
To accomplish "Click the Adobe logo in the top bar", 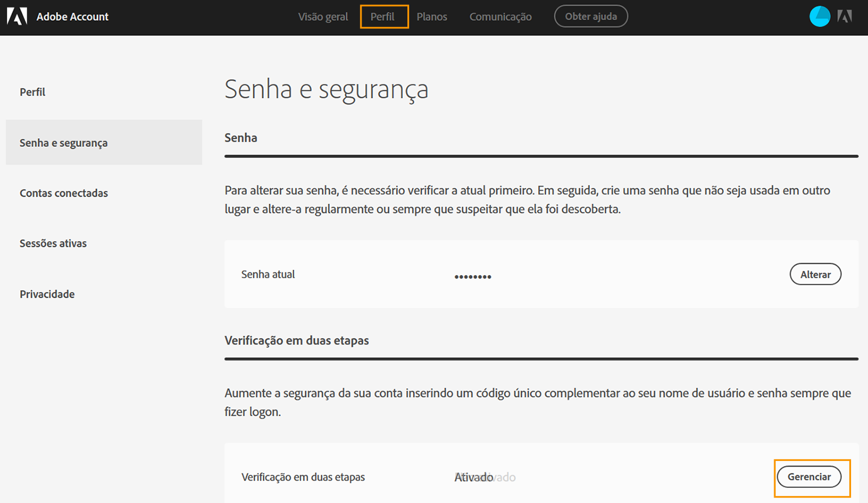I will tap(17, 16).
